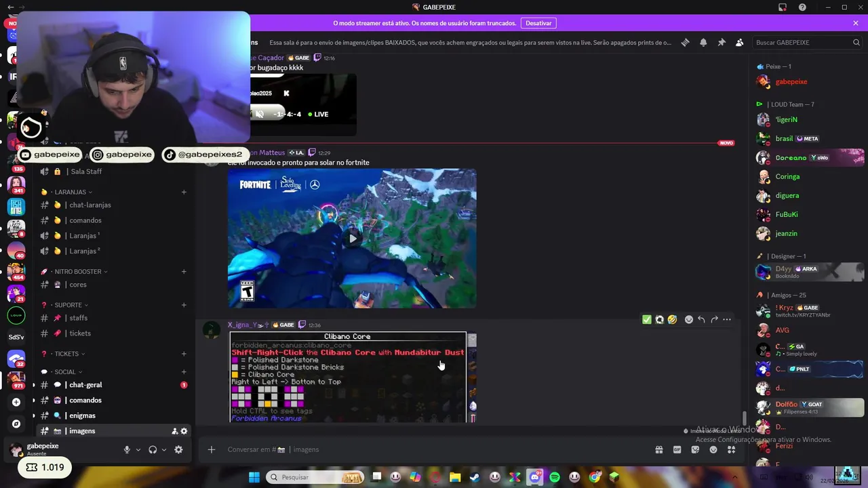Screen dimensions: 868x488
Task: React with the laughing emoji
Action: 672,319
